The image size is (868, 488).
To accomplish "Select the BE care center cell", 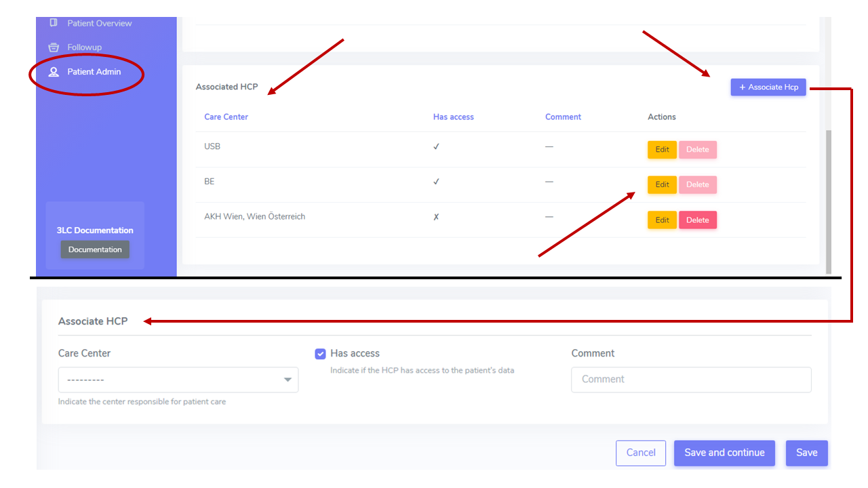I will click(x=209, y=182).
